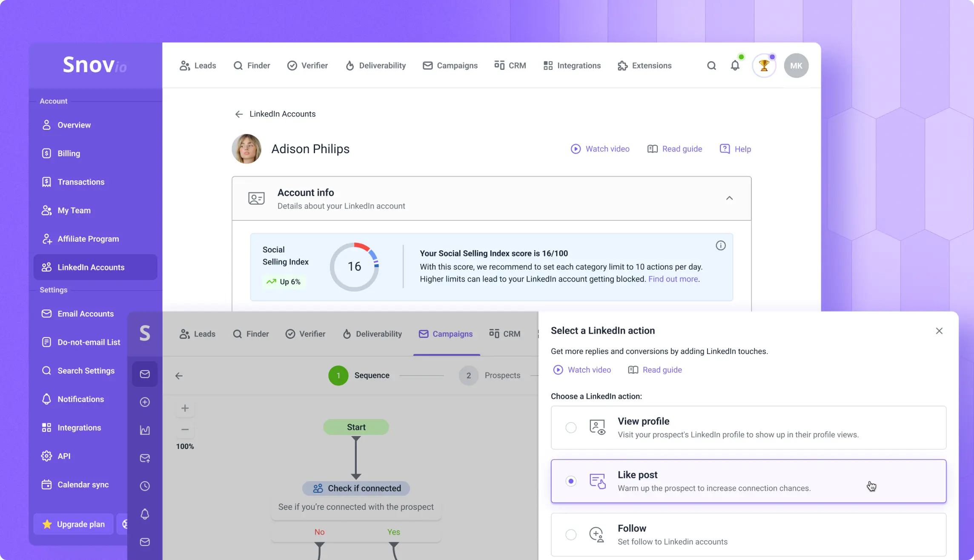Open CRM in the top navigation
The image size is (974, 560).
click(510, 66)
